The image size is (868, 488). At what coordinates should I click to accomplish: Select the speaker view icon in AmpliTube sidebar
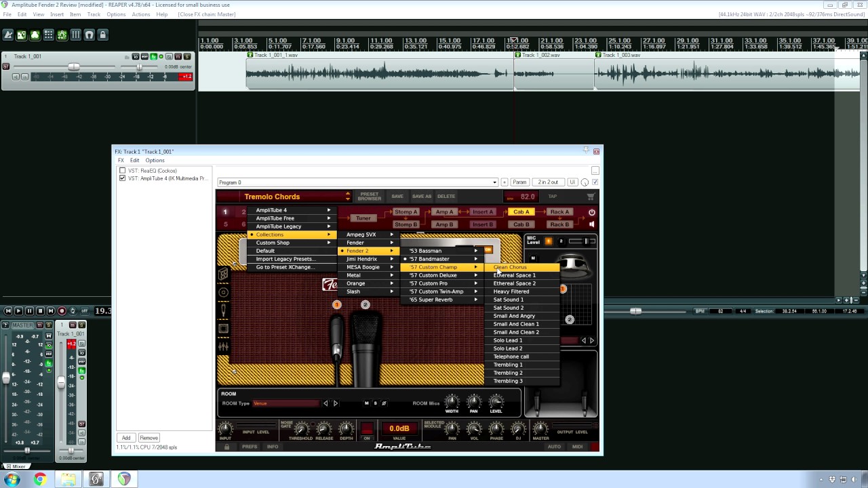point(223,292)
